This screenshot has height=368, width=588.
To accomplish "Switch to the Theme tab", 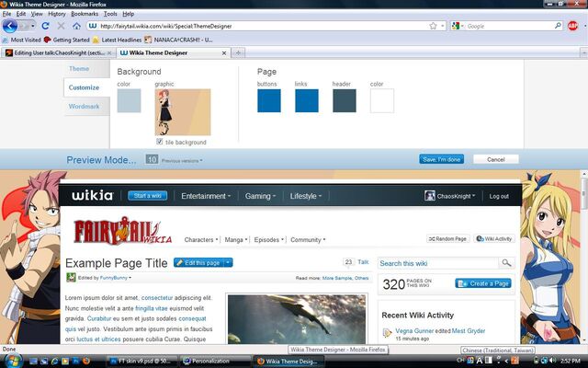I will [x=79, y=69].
